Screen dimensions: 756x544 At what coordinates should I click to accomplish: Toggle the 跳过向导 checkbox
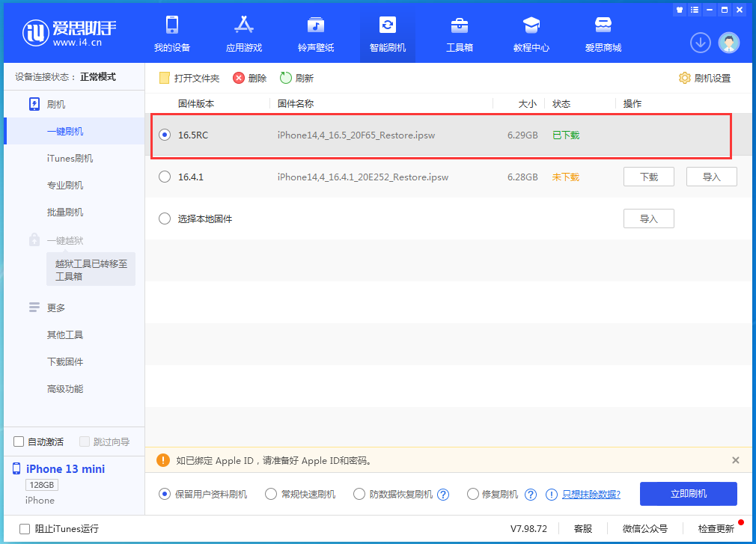(85, 441)
